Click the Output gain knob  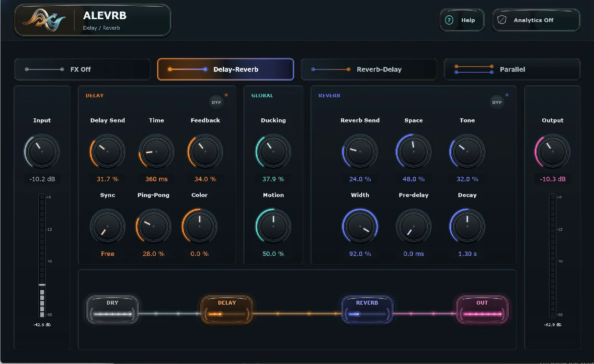click(x=552, y=151)
